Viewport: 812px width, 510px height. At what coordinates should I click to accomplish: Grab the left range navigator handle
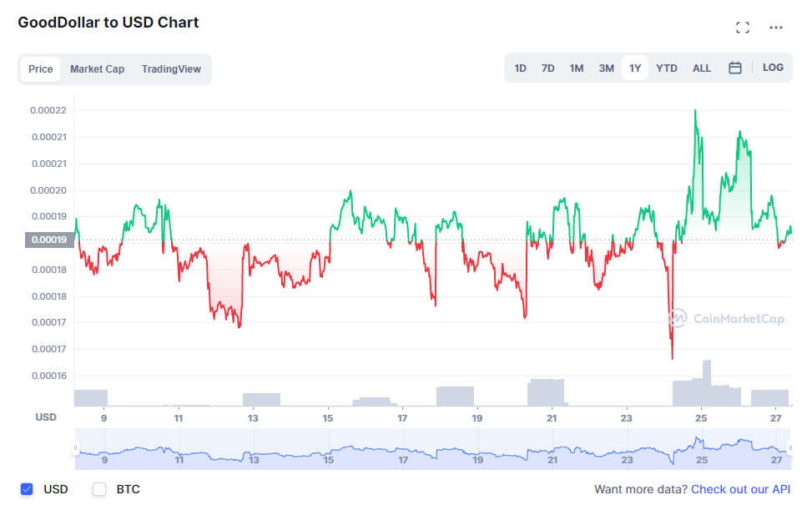point(76,448)
